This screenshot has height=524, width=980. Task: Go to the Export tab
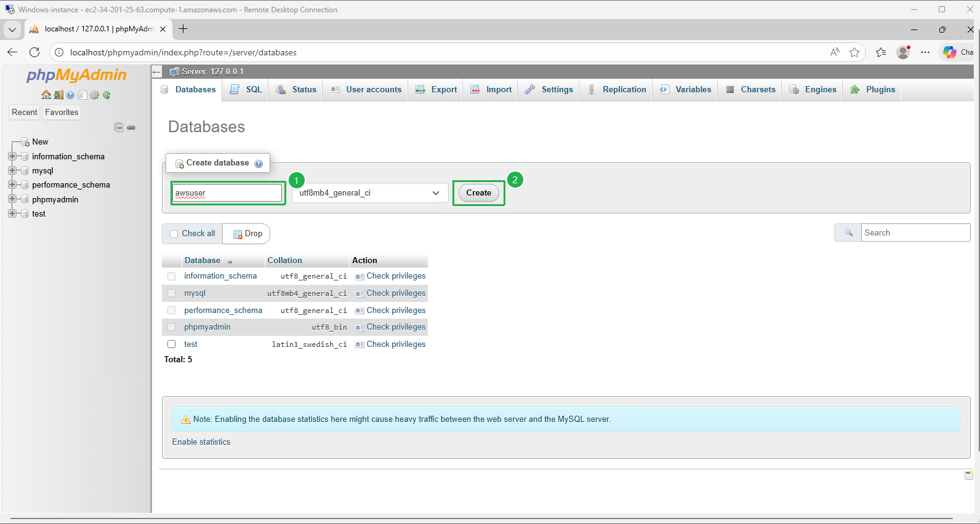click(436, 90)
